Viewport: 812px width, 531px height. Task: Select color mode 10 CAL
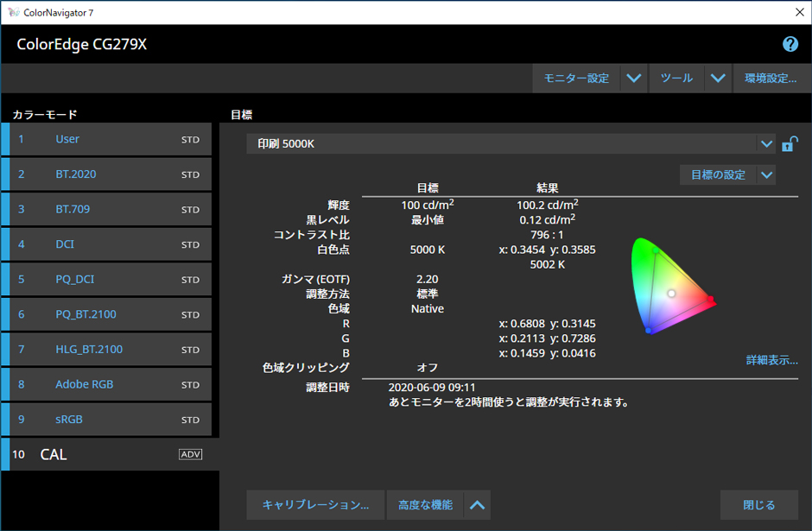click(110, 454)
